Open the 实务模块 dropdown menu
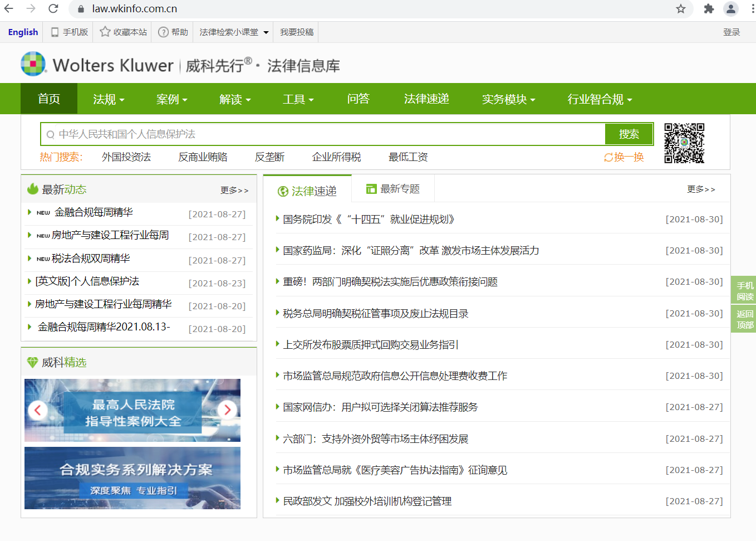Screen dimensions: 756x541 click(509, 99)
